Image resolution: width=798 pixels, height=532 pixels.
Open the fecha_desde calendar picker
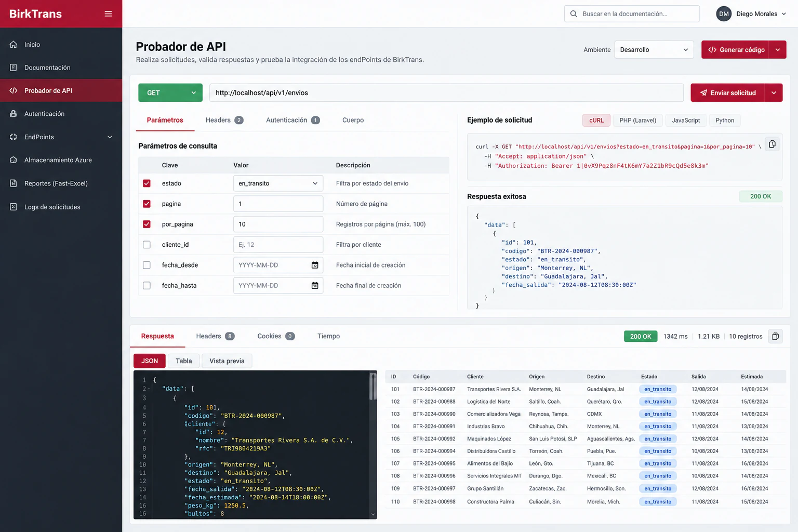(315, 265)
